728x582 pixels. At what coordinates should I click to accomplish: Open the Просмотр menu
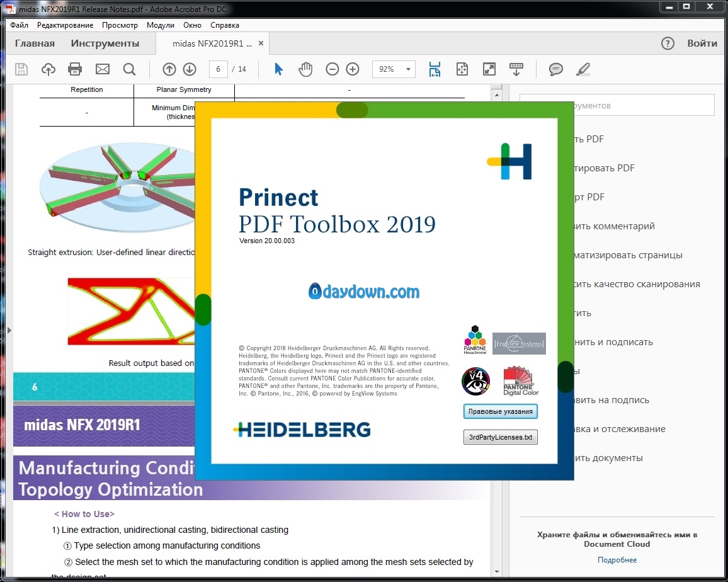click(x=120, y=25)
